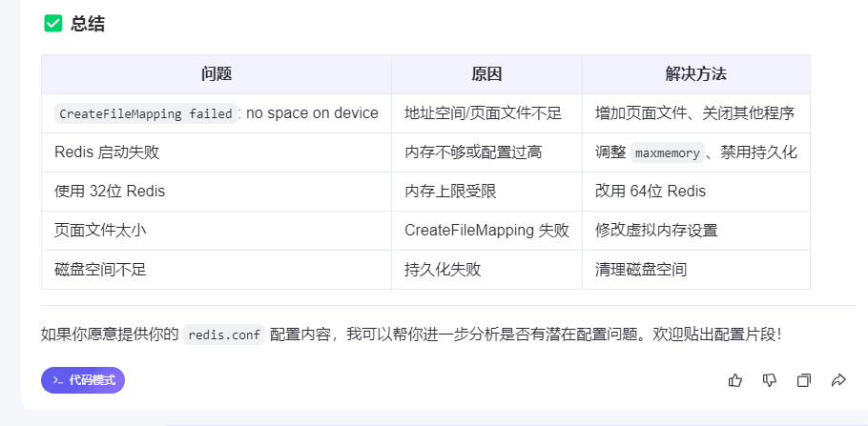Click the 内存上限受限 cell
The width and height of the screenshot is (868, 426).
[486, 192]
